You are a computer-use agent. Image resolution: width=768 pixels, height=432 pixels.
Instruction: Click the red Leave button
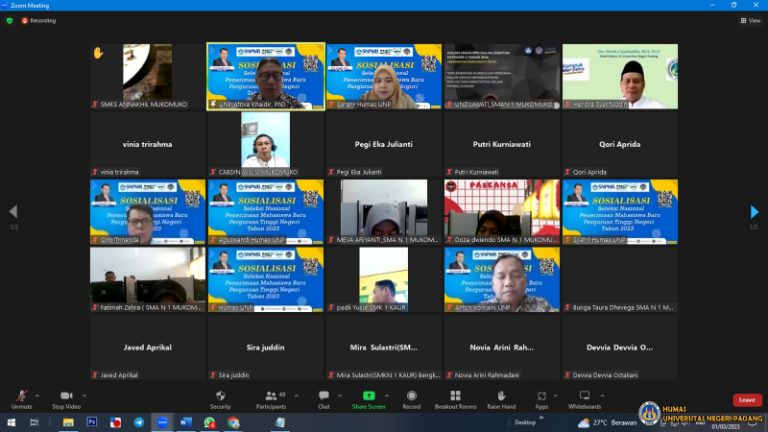[x=747, y=400]
